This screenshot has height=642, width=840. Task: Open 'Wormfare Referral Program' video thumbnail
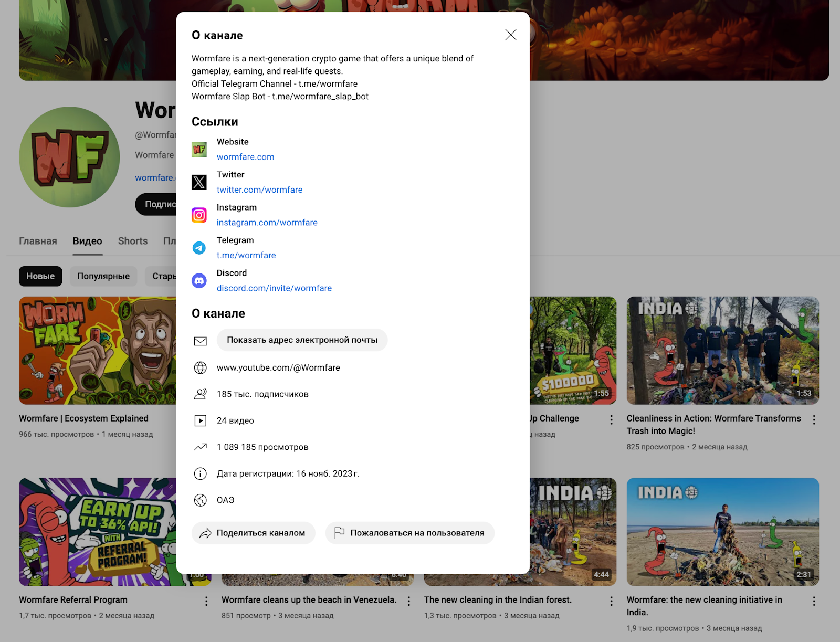coord(98,532)
